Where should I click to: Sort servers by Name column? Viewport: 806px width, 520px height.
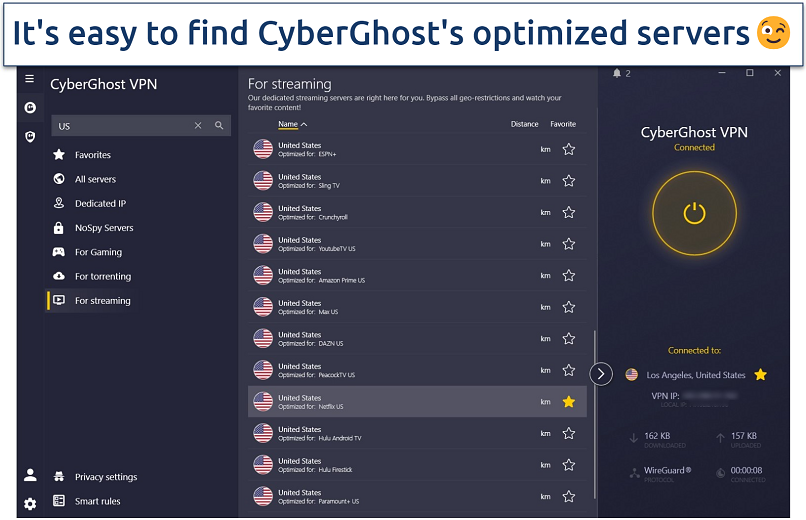292,124
